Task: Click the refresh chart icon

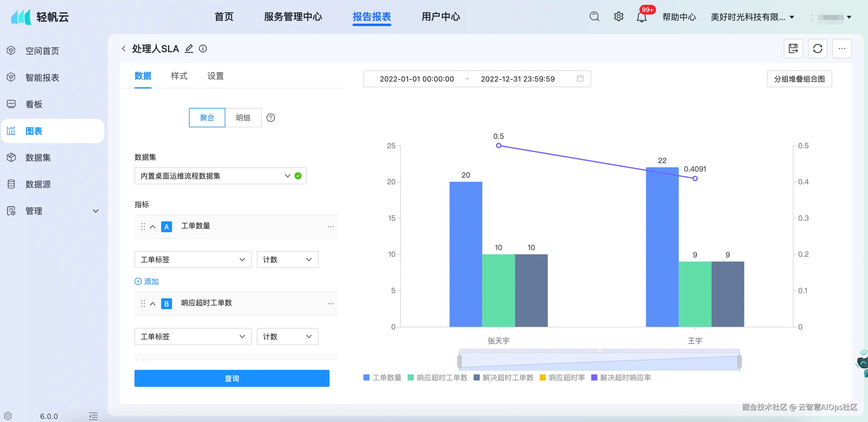Action: [x=817, y=49]
